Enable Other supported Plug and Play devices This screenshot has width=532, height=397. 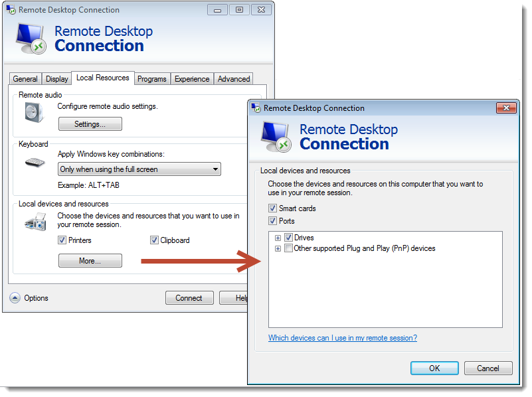click(x=288, y=248)
